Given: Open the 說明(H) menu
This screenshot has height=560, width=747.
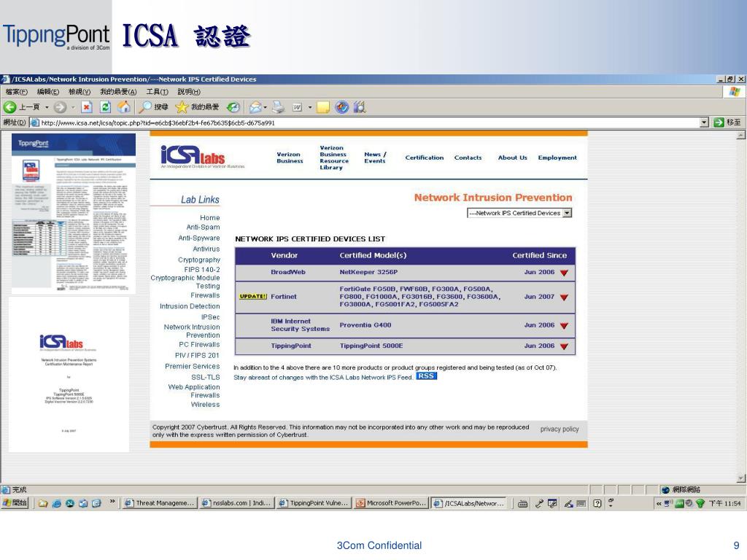Looking at the screenshot, I should [x=189, y=92].
